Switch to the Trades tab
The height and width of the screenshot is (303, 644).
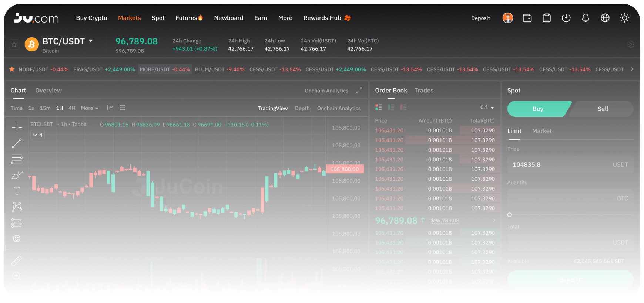[x=424, y=91]
